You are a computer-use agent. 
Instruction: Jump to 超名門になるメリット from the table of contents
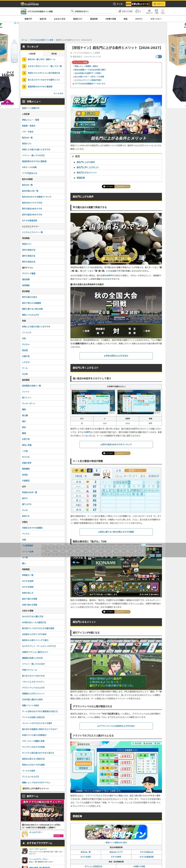pos(87,173)
